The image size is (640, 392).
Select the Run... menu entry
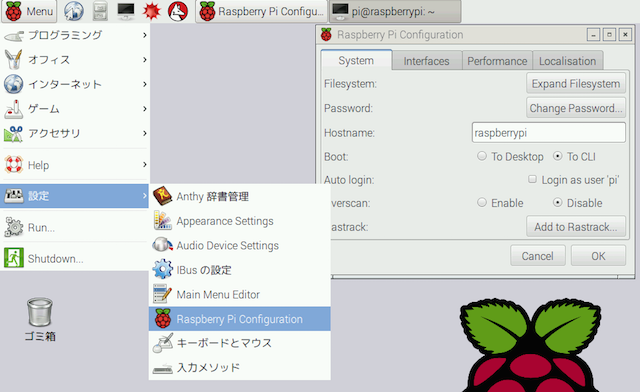coord(74,227)
